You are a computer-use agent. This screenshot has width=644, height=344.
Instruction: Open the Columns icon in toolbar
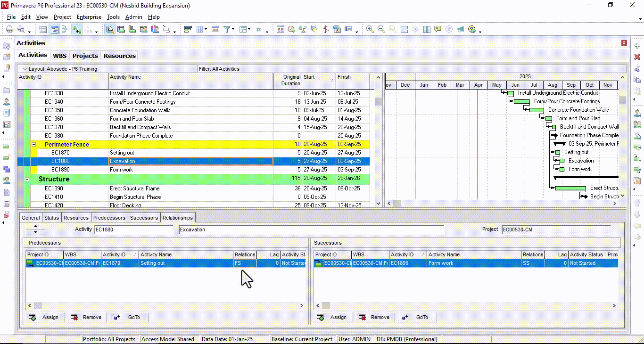click(199, 29)
